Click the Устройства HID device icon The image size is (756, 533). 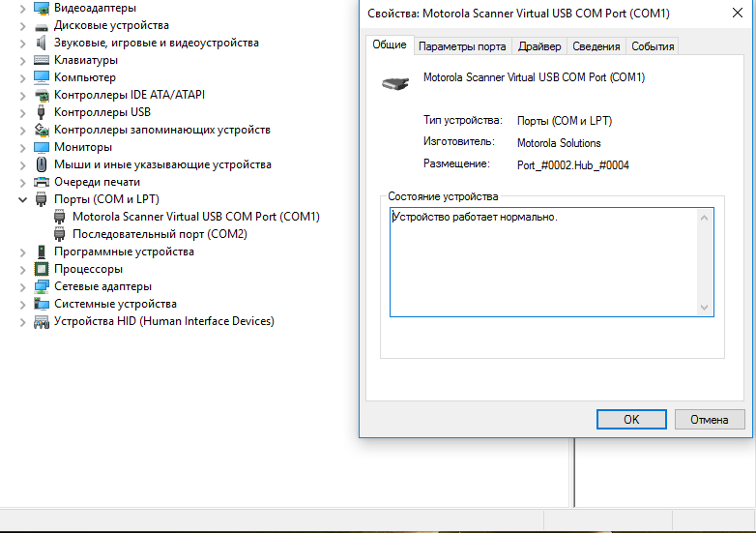[x=42, y=322]
